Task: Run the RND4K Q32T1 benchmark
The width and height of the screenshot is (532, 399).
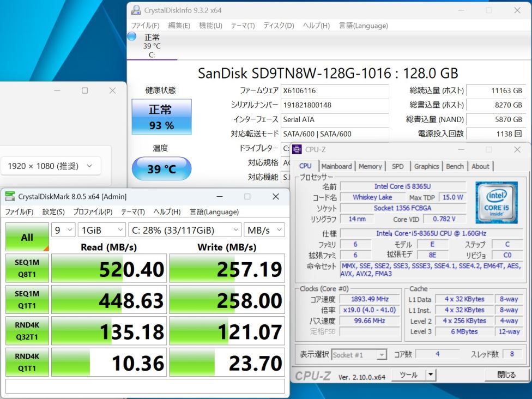Action: tap(27, 331)
